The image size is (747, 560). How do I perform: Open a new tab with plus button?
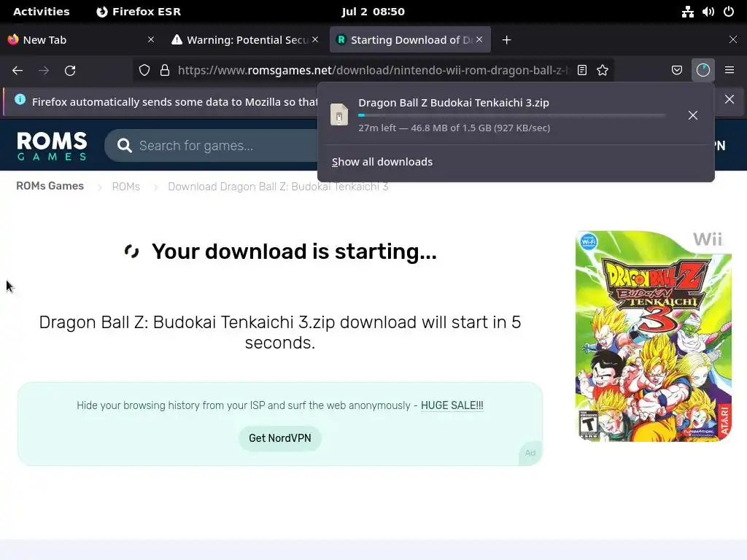coord(506,40)
